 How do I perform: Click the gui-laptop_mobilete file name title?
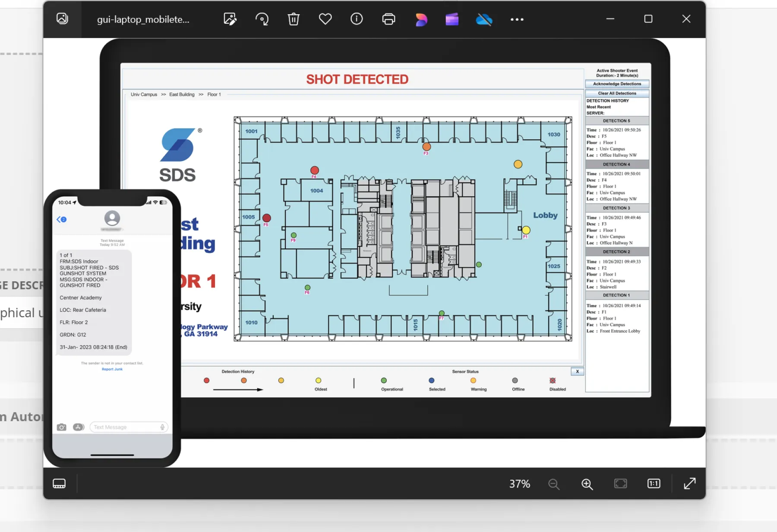coord(143,19)
